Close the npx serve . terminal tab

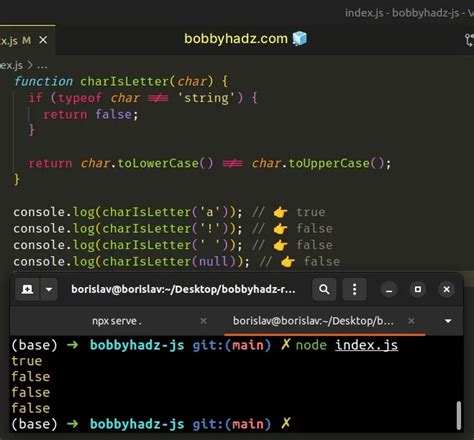pos(203,321)
